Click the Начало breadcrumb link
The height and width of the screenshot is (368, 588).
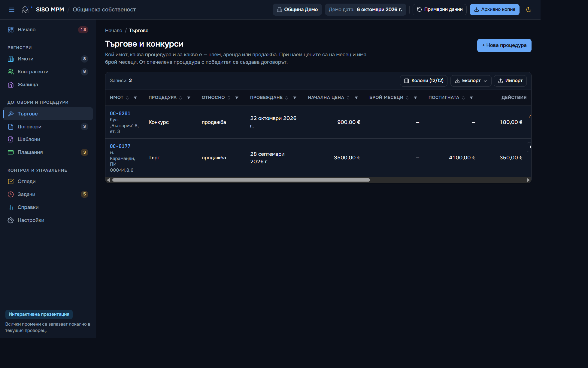pos(114,31)
